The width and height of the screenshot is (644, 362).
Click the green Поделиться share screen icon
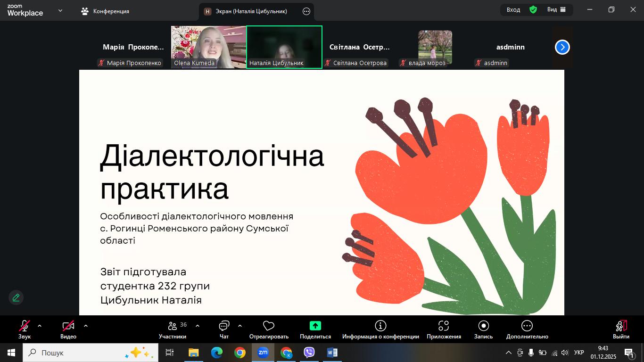pos(315,326)
